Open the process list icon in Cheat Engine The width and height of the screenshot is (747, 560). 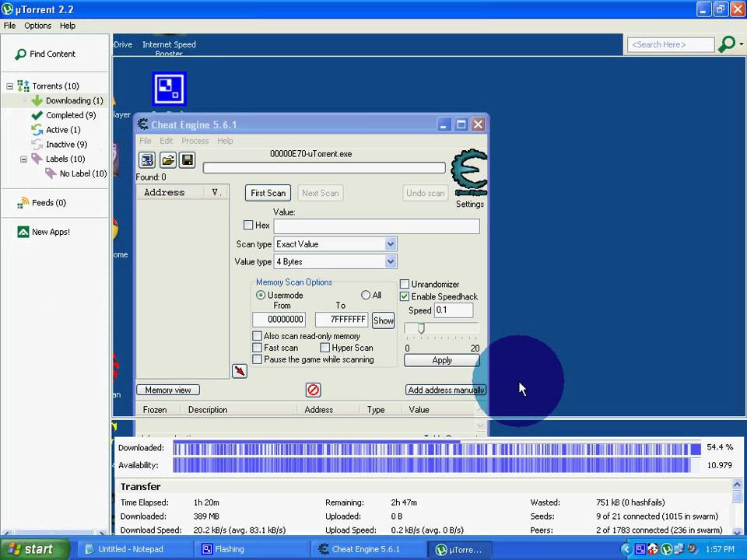147,160
